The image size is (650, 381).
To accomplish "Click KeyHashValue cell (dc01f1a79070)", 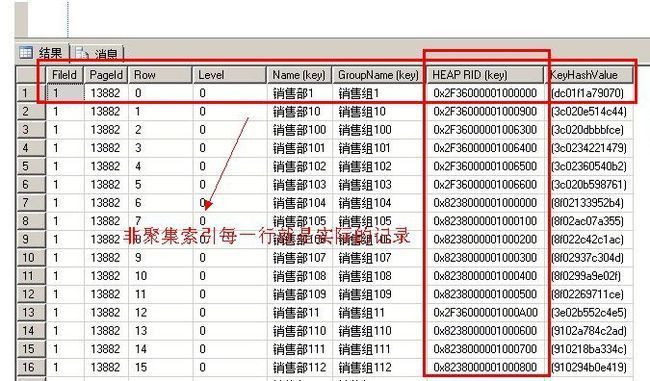I will coord(588,93).
